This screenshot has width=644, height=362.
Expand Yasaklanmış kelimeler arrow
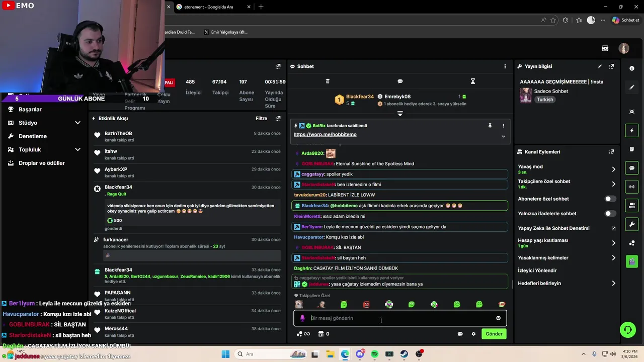(x=613, y=258)
